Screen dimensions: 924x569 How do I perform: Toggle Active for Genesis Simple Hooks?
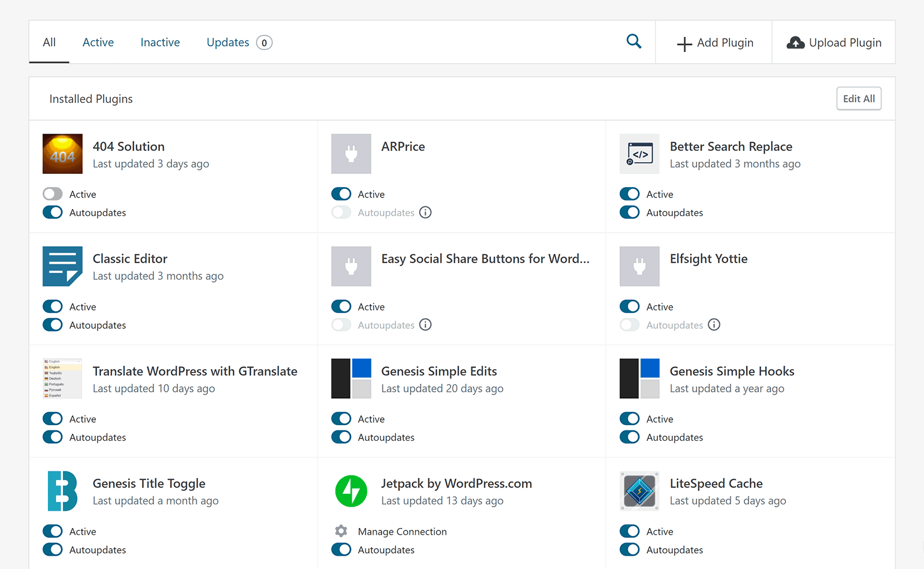[x=629, y=419]
